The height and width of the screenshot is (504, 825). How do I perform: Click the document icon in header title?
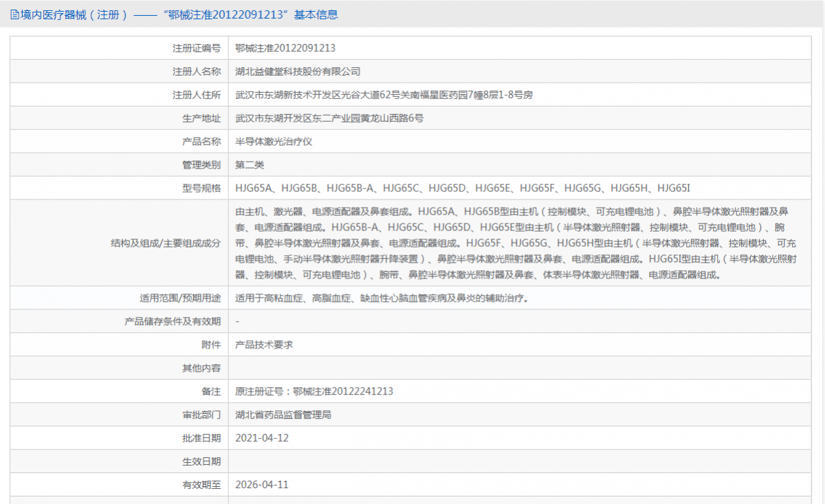pos(15,14)
